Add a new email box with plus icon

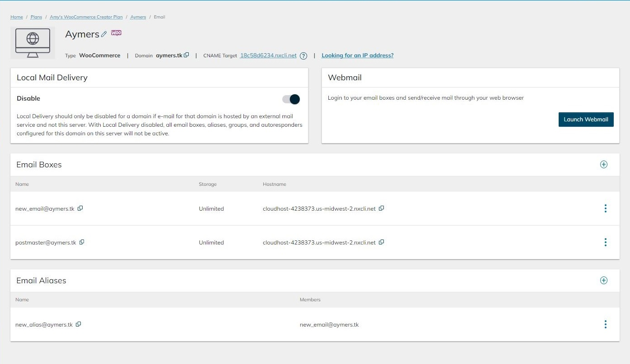[604, 165]
